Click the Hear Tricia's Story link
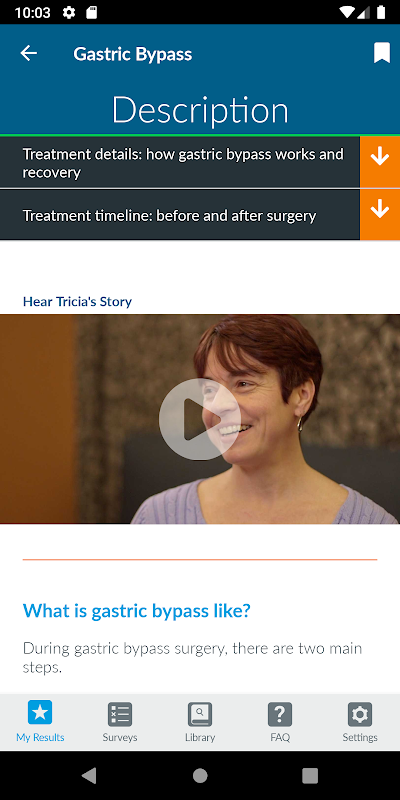The width and height of the screenshot is (400, 800). 78,302
